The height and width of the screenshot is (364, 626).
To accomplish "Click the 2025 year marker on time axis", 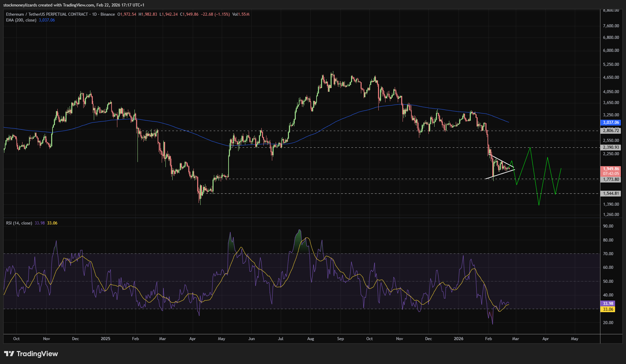I will pos(105,339).
